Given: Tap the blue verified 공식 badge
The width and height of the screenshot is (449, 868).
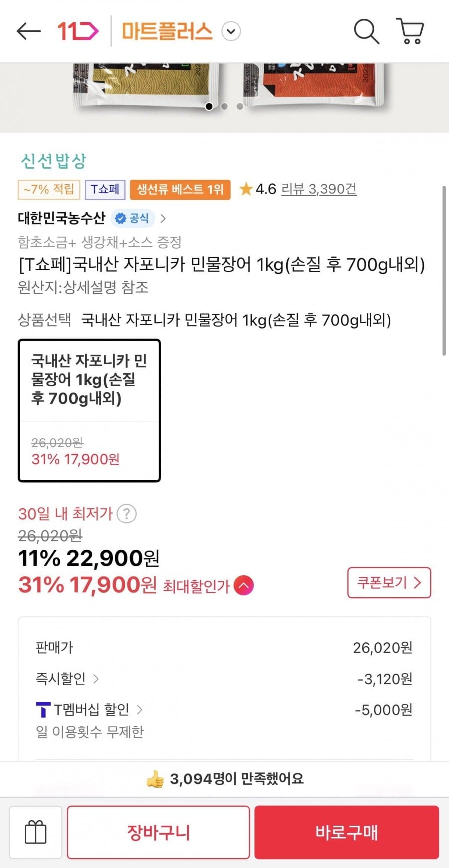Looking at the screenshot, I should (132, 218).
